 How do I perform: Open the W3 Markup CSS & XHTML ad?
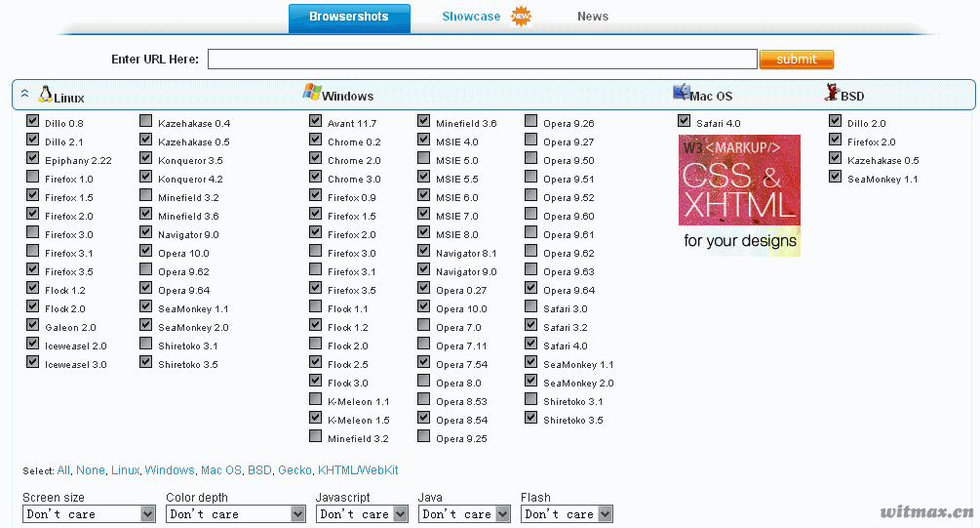coord(739,195)
